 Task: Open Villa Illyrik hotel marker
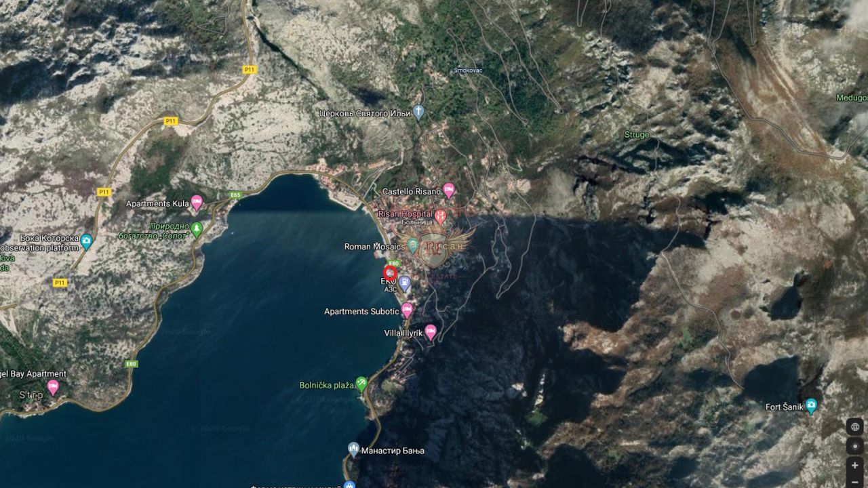(430, 332)
